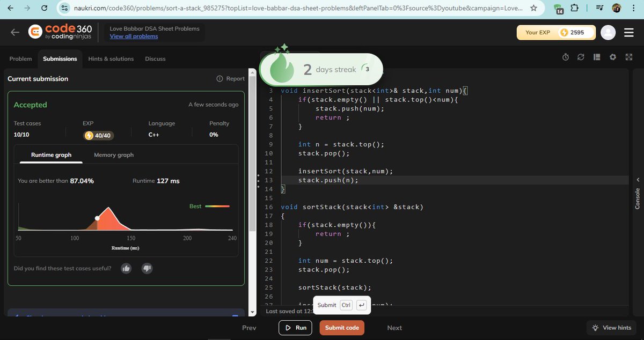Viewport: 644px width, 340px height.
Task: Switch to the Submissions tab
Action: [60, 58]
